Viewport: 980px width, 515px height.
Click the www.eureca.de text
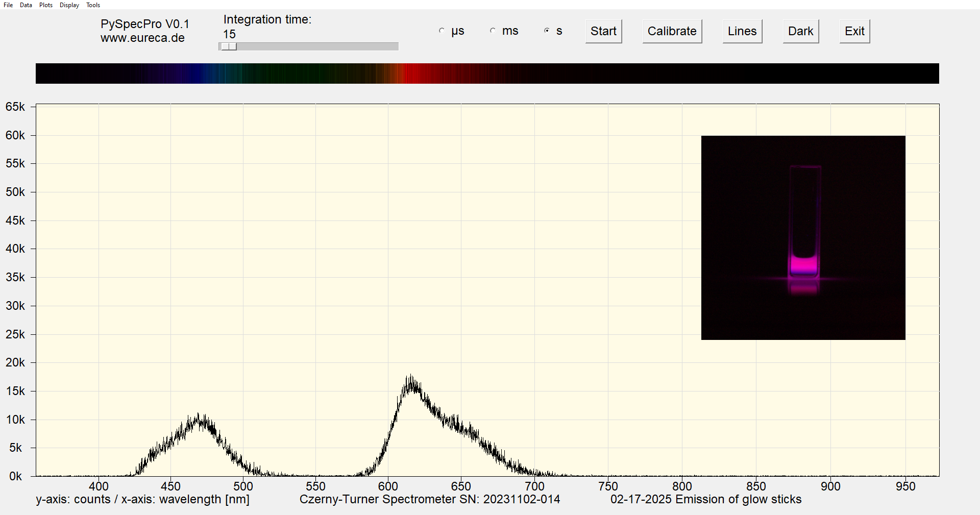[142, 38]
